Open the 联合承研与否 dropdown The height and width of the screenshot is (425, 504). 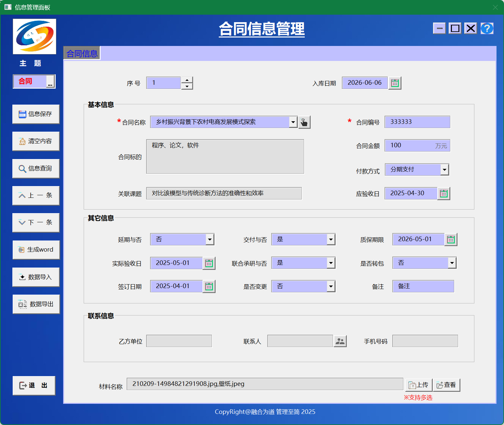331,263
